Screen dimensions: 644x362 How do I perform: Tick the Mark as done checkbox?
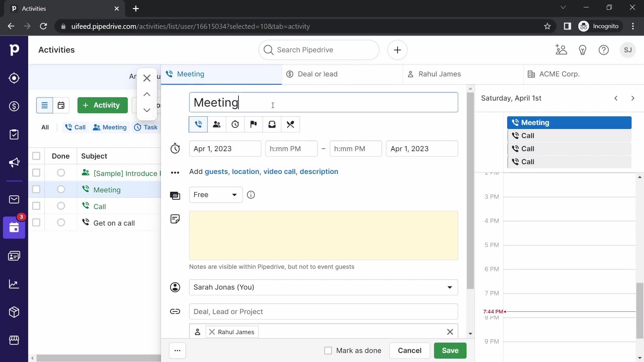coord(328,351)
